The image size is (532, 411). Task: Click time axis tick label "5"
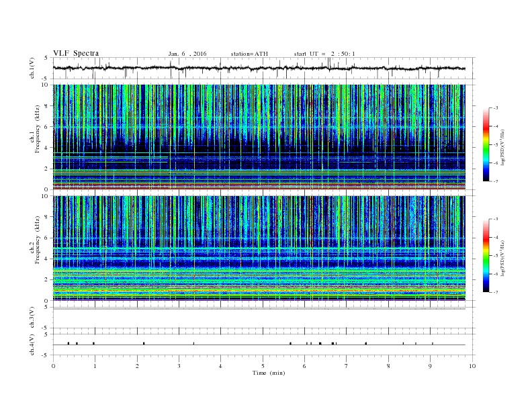pos(263,366)
